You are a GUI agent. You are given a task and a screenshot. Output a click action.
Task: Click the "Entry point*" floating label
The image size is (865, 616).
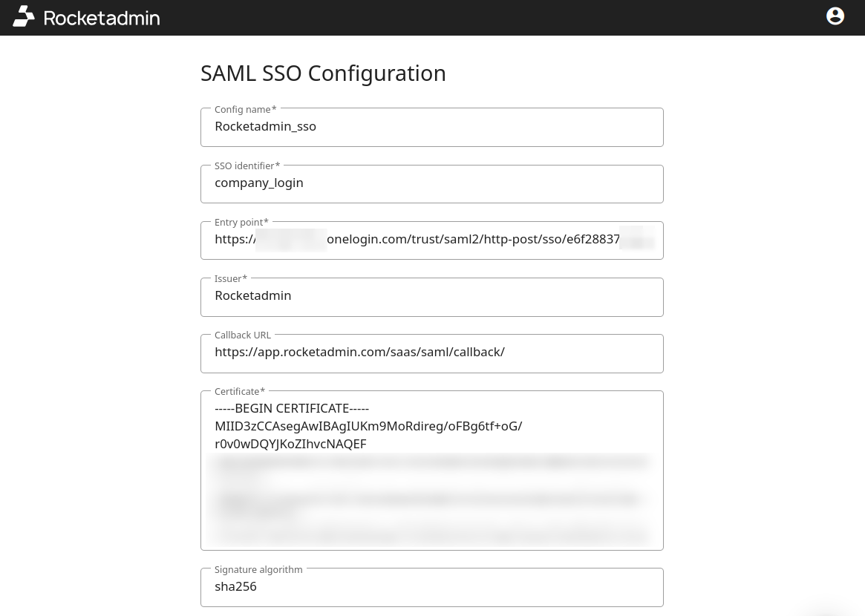(241, 222)
